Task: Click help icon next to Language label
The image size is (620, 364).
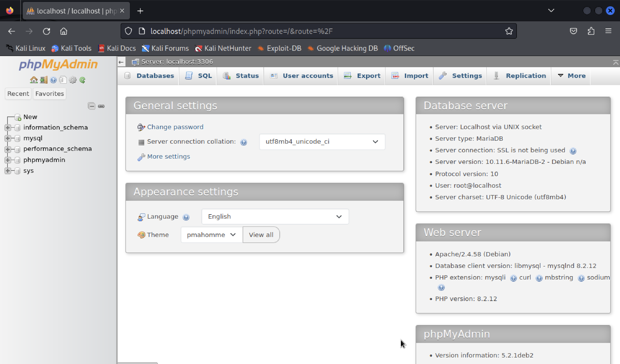Action: (x=186, y=217)
